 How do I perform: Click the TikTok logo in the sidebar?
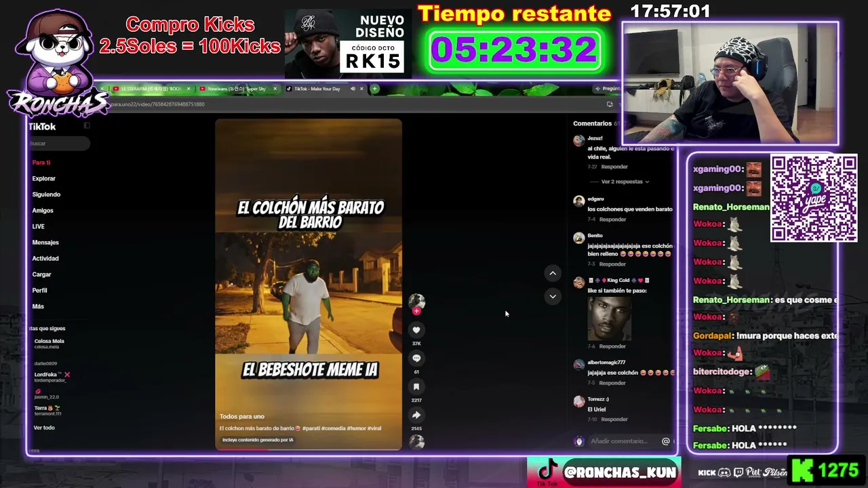[x=42, y=127]
